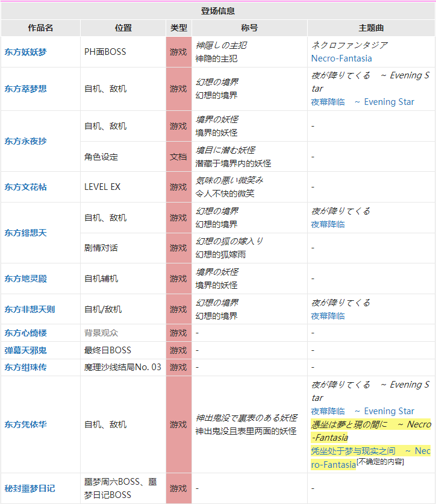
Task: Select the 背景观众 cell
Action: (123, 333)
